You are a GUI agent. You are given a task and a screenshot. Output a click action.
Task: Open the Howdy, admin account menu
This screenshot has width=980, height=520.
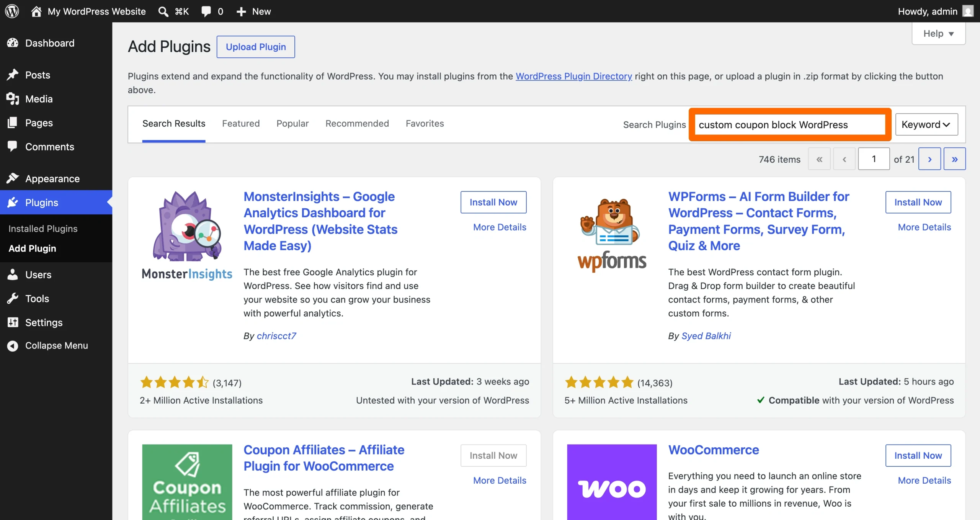click(935, 11)
